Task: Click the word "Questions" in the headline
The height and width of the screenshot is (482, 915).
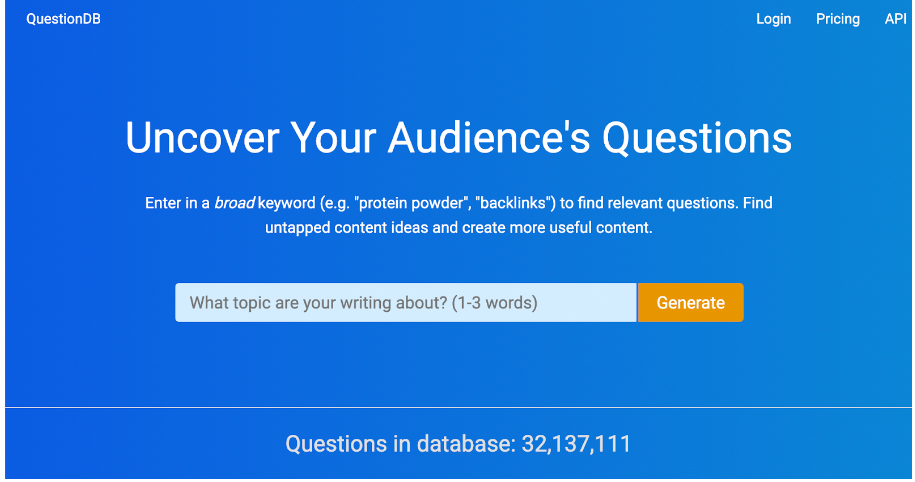Action: (697, 138)
